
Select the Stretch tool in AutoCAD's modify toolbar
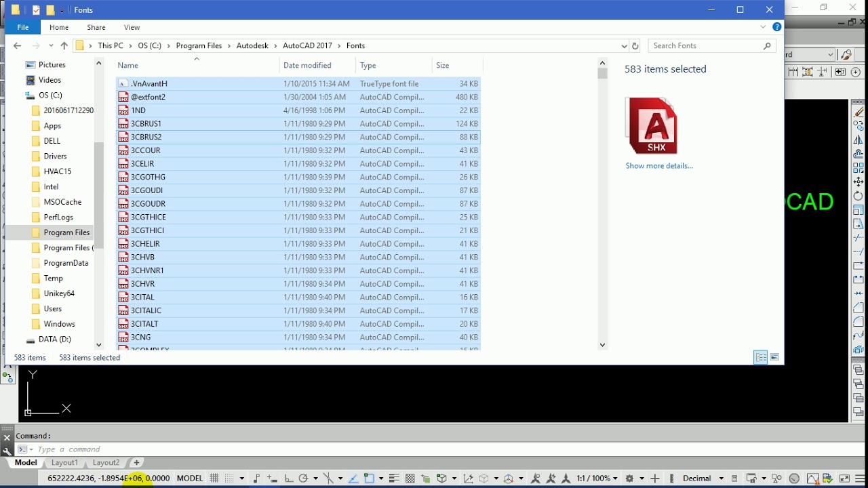859,224
